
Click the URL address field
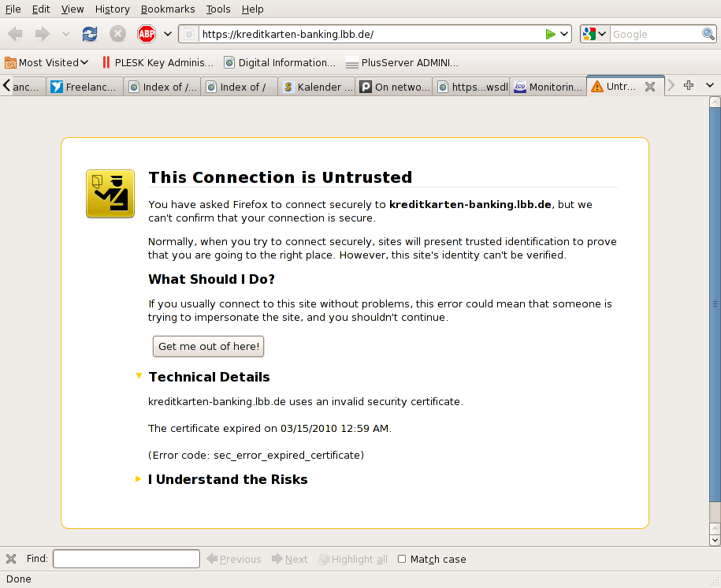pyautogui.click(x=370, y=34)
